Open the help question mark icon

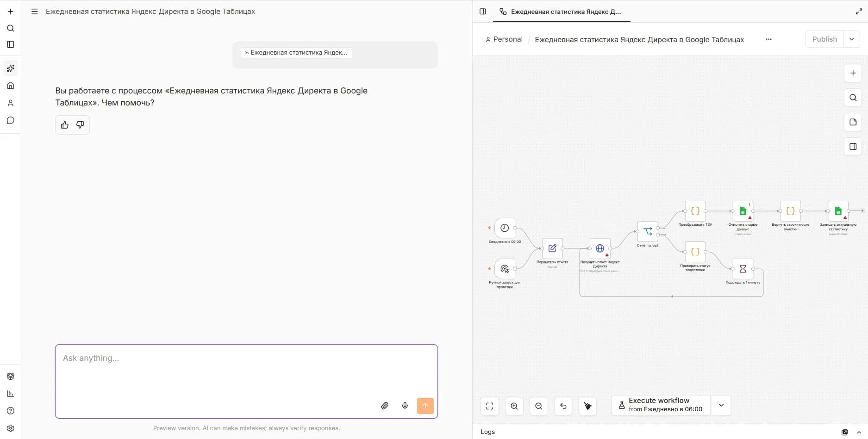pyautogui.click(x=11, y=411)
